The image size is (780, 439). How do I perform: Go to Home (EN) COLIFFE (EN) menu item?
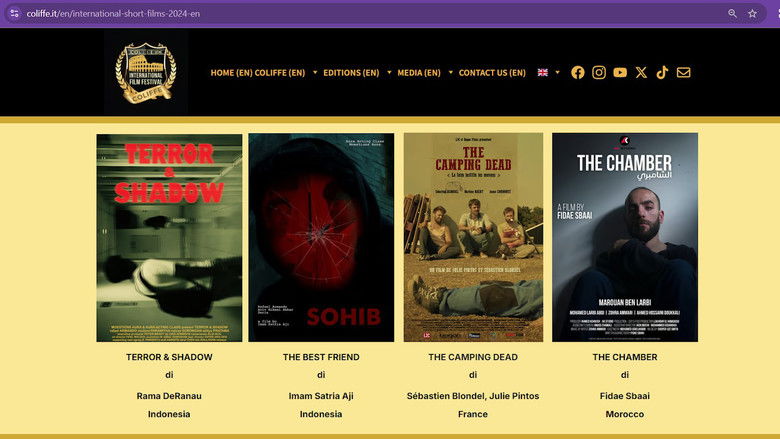click(257, 72)
